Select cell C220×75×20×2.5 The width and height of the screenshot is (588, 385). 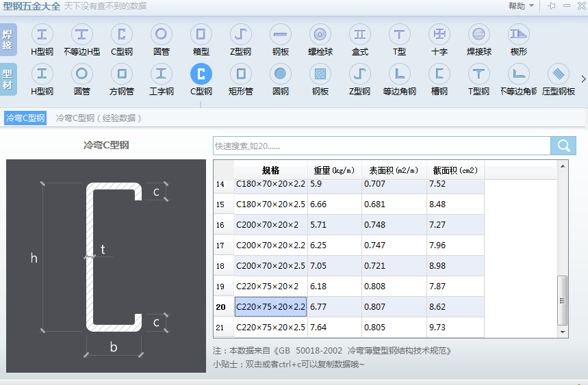271,328
